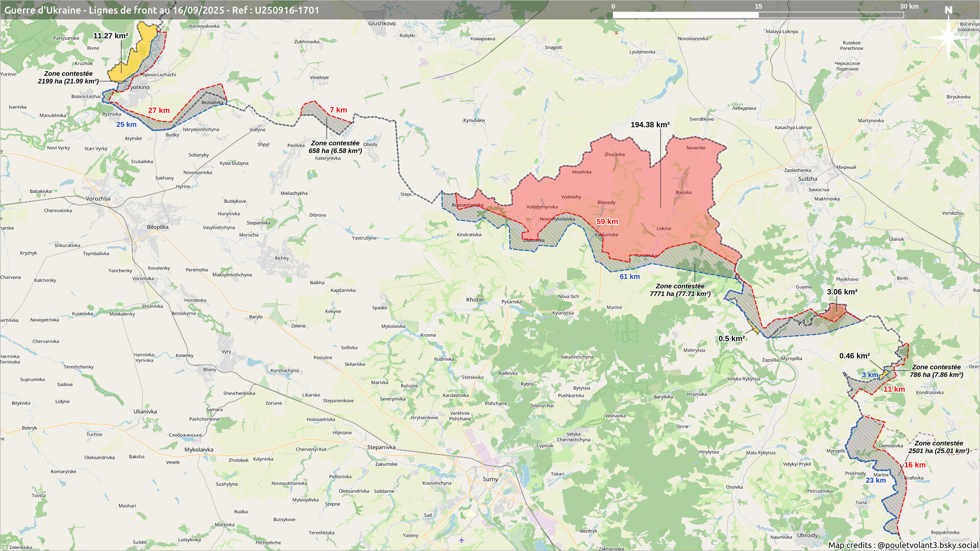Click the airport plane icon near Sumy

pos(461,540)
